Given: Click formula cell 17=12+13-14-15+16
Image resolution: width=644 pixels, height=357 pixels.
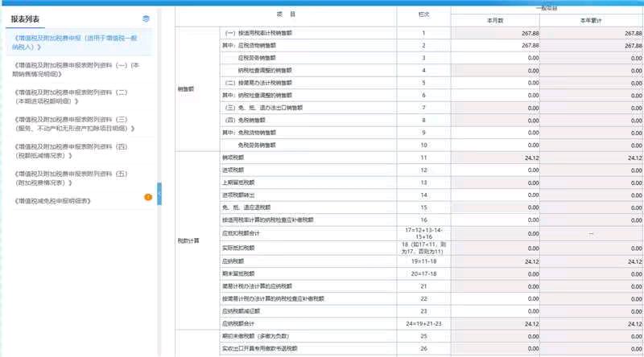Looking at the screenshot, I should 424,233.
